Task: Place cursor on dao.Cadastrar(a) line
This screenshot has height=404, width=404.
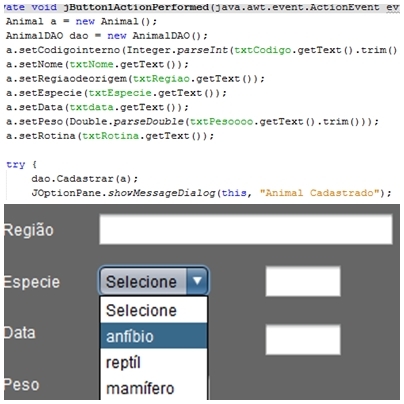Action: [85, 179]
